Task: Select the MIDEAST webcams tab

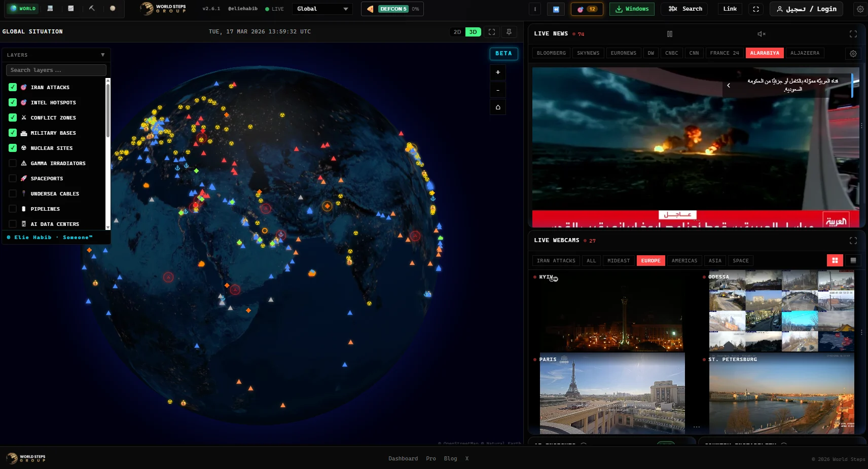Action: pos(618,260)
